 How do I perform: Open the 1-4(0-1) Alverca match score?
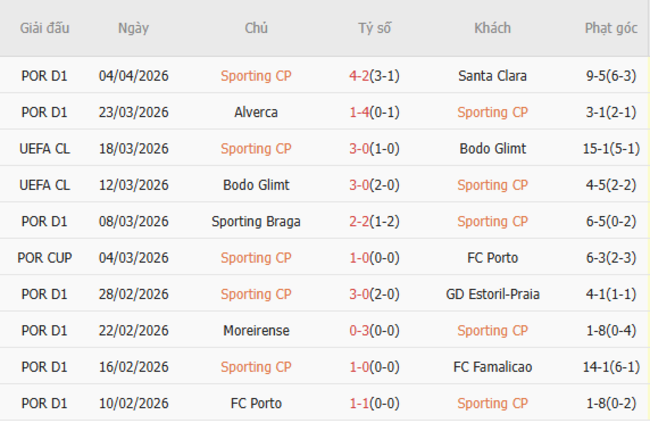(375, 112)
